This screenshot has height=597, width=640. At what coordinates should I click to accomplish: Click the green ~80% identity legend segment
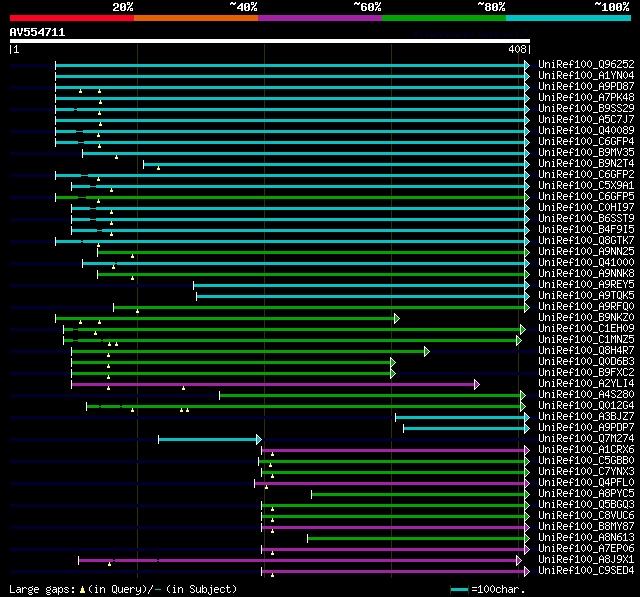coord(444,18)
